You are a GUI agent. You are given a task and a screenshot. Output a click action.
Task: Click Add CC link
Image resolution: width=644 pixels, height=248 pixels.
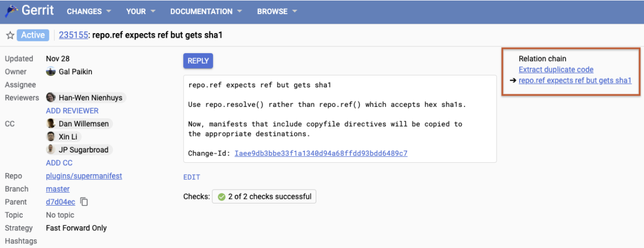[x=59, y=163]
